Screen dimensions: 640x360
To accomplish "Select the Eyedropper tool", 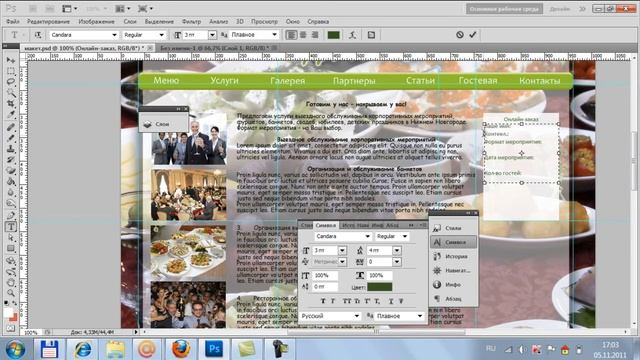I will tap(11, 115).
